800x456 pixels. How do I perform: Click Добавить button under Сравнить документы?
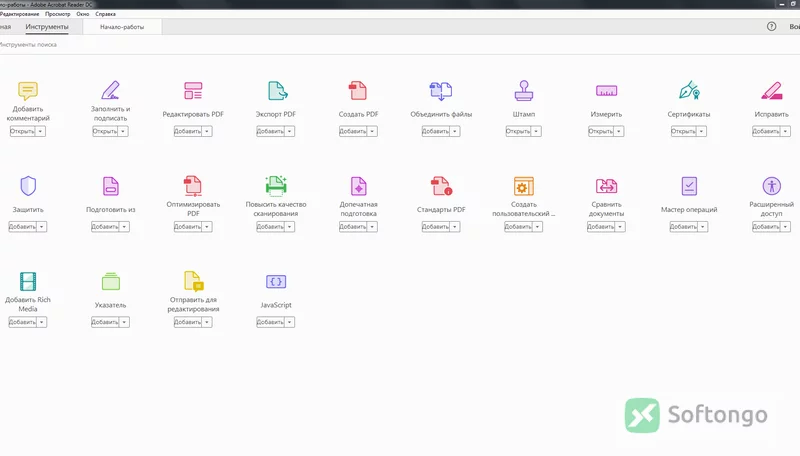[x=601, y=227]
